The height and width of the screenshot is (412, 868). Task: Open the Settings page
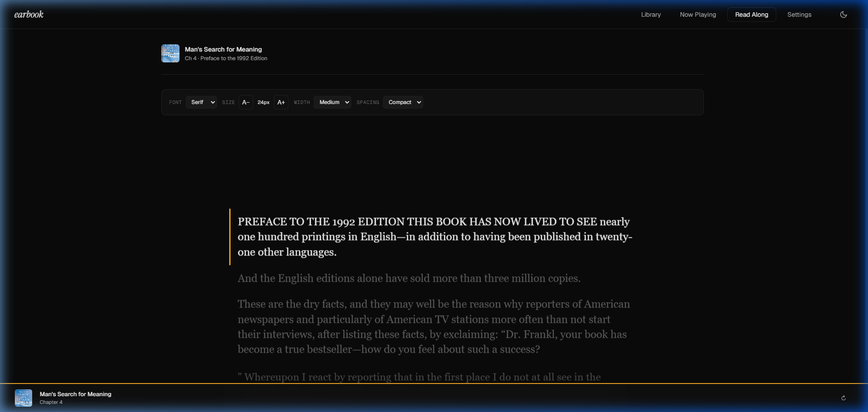(x=799, y=14)
